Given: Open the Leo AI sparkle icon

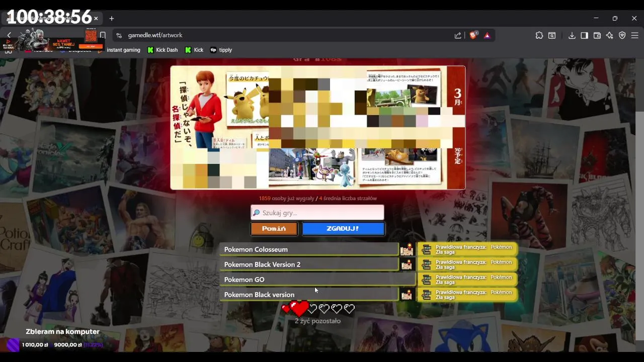Looking at the screenshot, I should coord(610,35).
